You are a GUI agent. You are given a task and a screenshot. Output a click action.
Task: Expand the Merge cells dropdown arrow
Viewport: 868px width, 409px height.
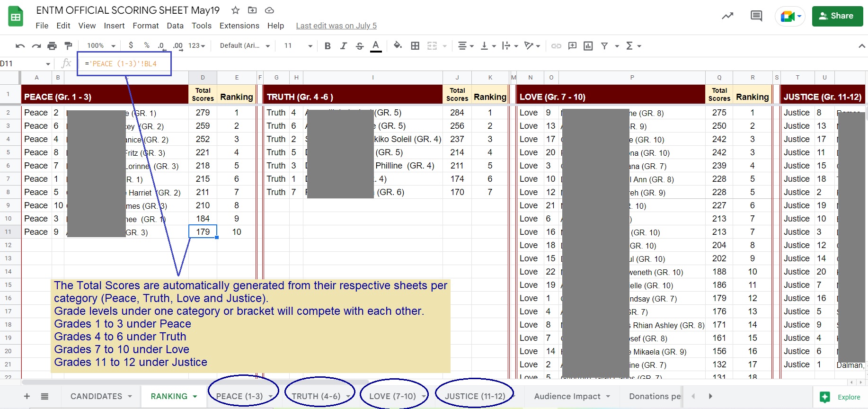coord(444,46)
